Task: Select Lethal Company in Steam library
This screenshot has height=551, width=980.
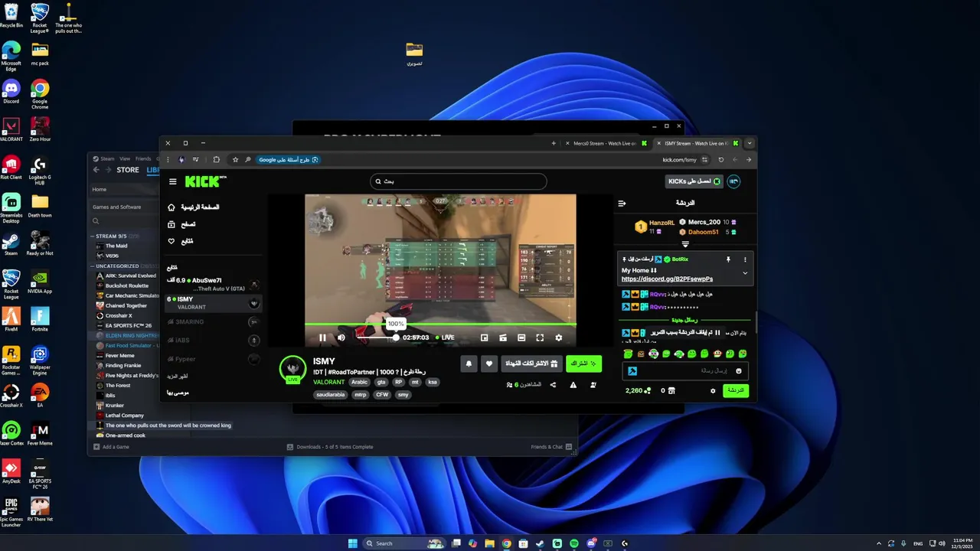Action: pyautogui.click(x=125, y=416)
